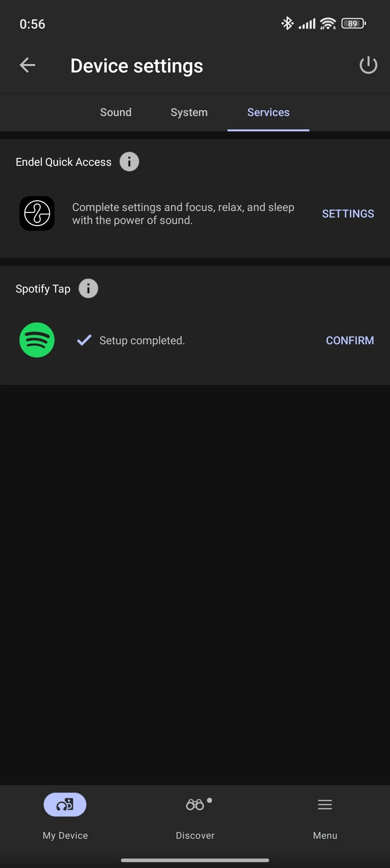Tap the Bluetooth status bar icon

287,23
